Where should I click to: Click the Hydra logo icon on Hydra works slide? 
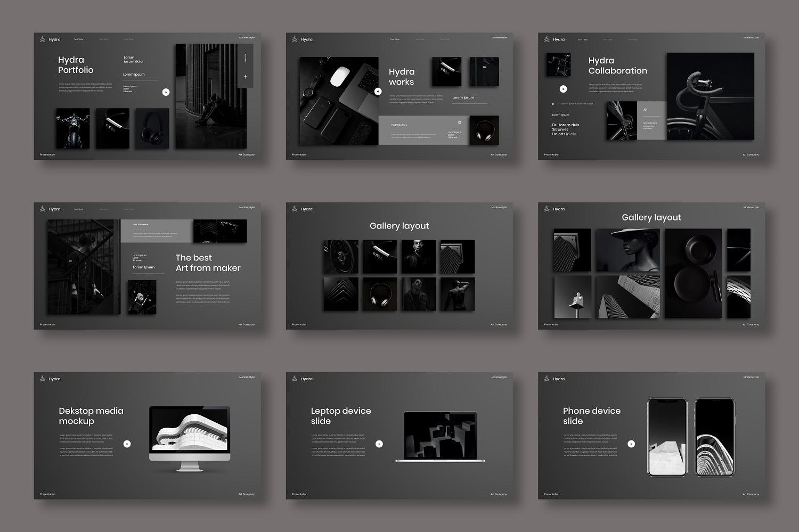point(295,39)
